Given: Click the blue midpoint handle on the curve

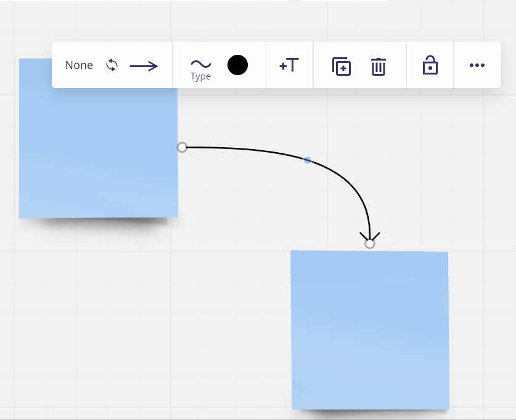Looking at the screenshot, I should click(x=308, y=160).
